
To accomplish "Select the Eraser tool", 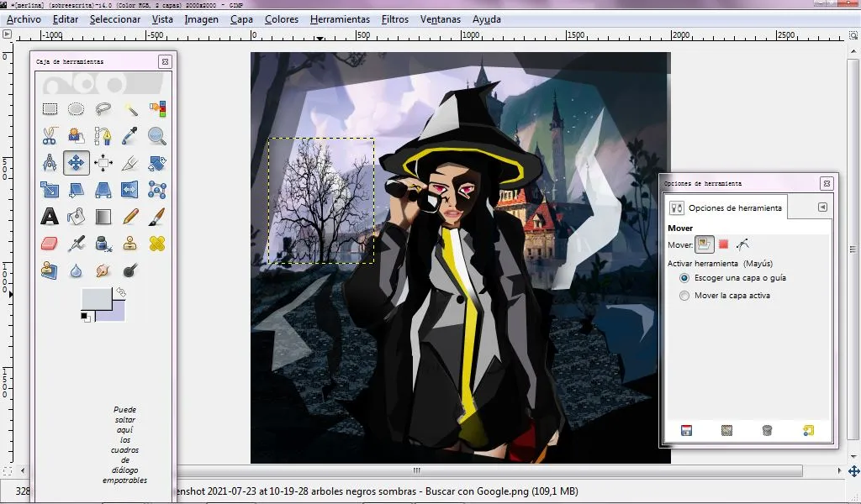I will coord(50,244).
